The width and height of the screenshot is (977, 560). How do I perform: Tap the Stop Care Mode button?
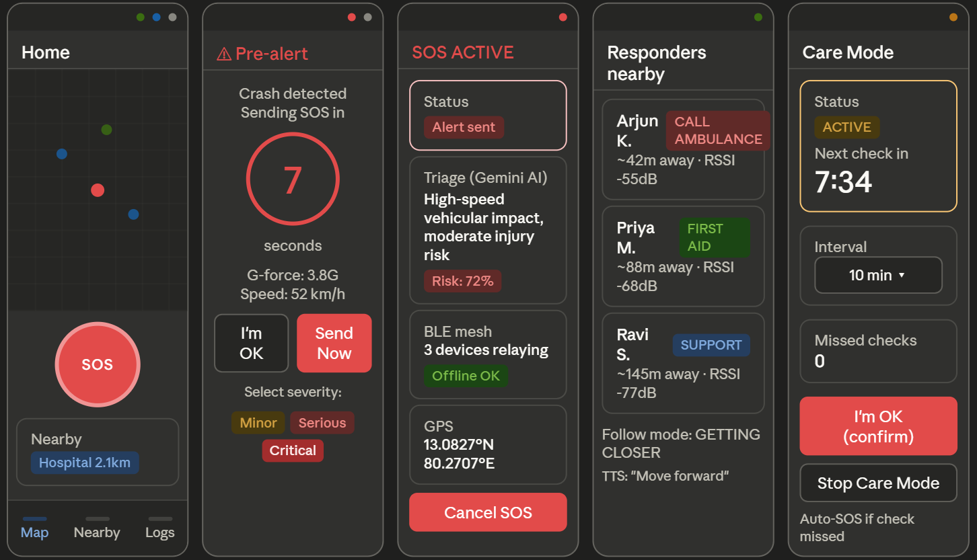pos(879,483)
